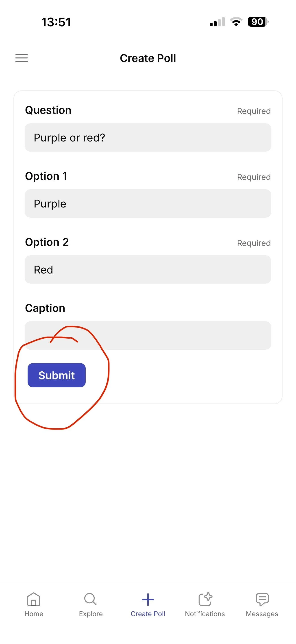Tap the battery indicator in status bar
This screenshot has height=644, width=296.
pos(258,22)
